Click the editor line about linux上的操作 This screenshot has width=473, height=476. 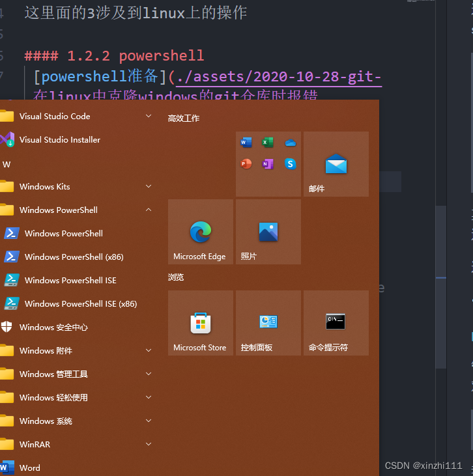[136, 13]
